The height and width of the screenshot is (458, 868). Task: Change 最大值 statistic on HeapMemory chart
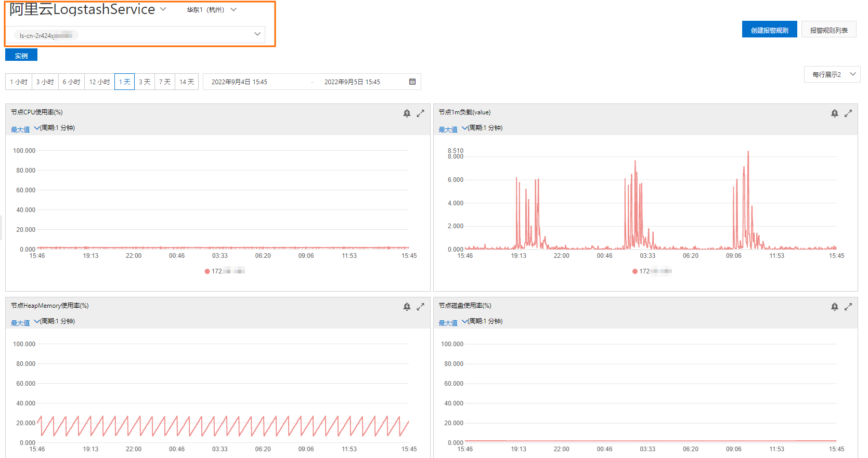pos(25,322)
